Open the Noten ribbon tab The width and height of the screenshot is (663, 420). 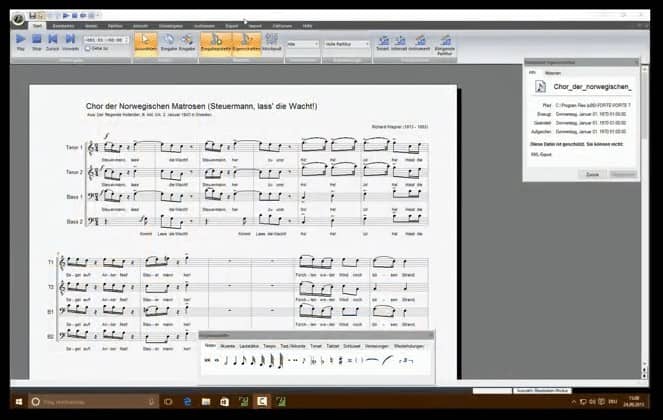pyautogui.click(x=91, y=26)
